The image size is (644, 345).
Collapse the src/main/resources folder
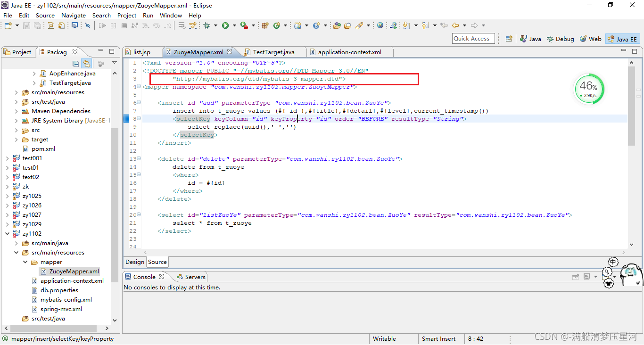point(16,252)
